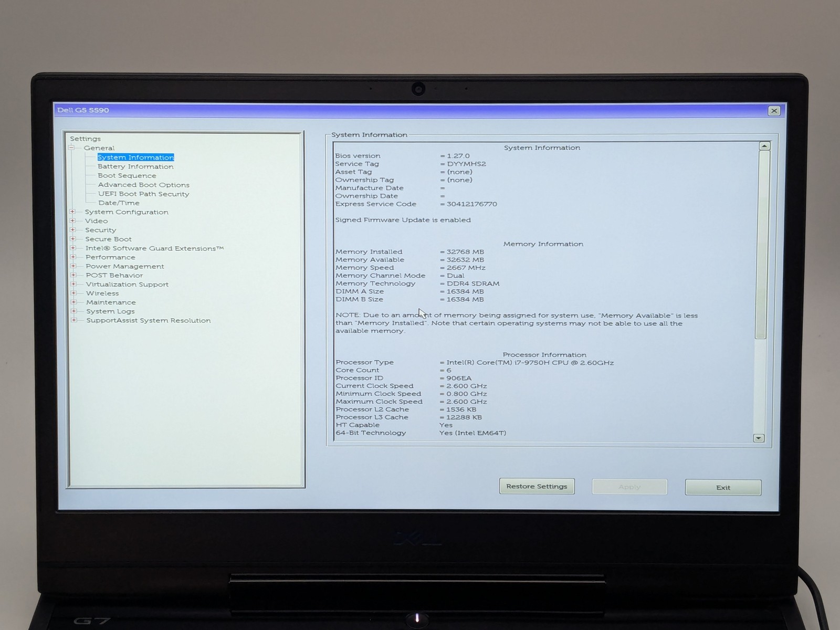Expand the Maintenance node
The width and height of the screenshot is (840, 630).
73,302
